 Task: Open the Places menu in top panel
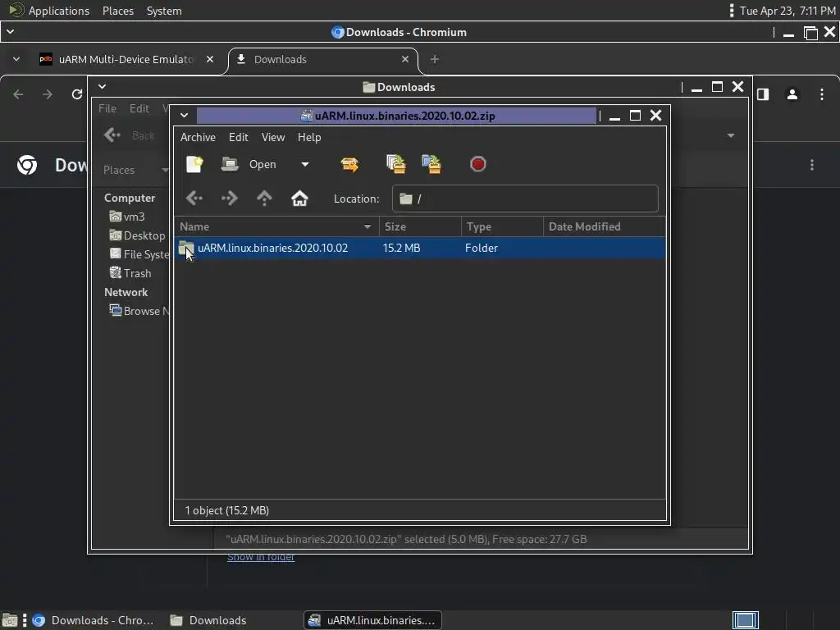tap(118, 11)
